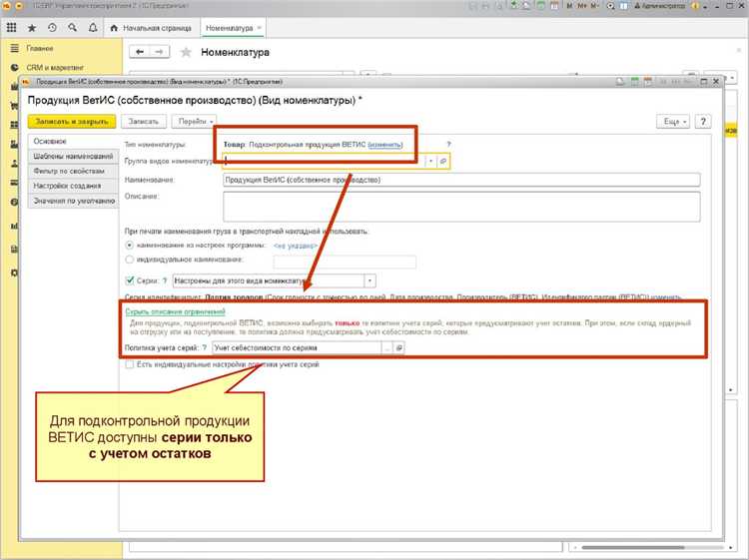Open the Еще dropdown menu
The image size is (749, 560).
pyautogui.click(x=672, y=121)
